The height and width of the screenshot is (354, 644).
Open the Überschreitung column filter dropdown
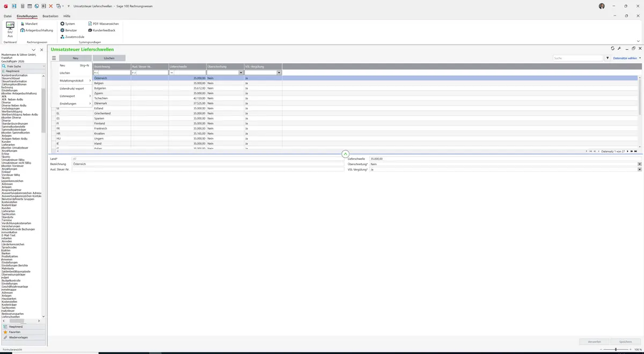click(x=241, y=72)
